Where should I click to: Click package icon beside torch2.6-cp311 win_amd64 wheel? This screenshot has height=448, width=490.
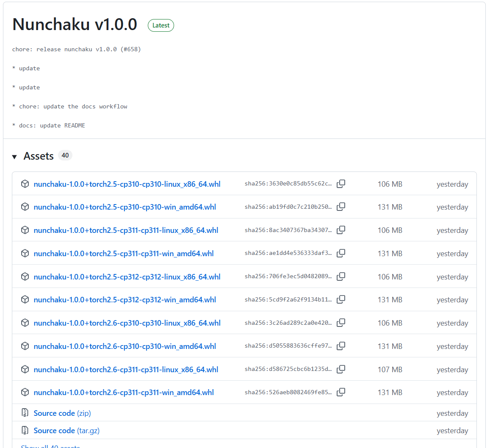25,393
